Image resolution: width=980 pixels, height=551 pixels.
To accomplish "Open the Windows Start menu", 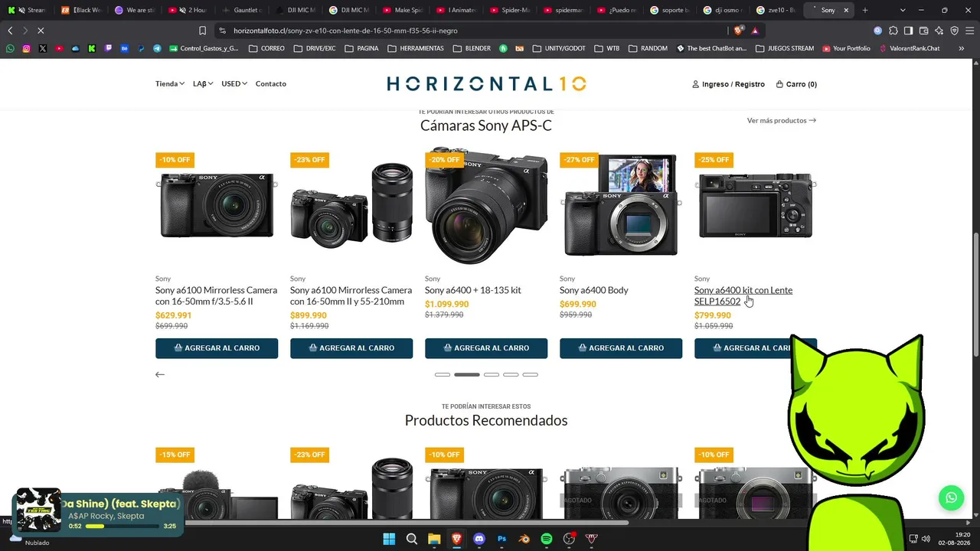I will point(389,539).
